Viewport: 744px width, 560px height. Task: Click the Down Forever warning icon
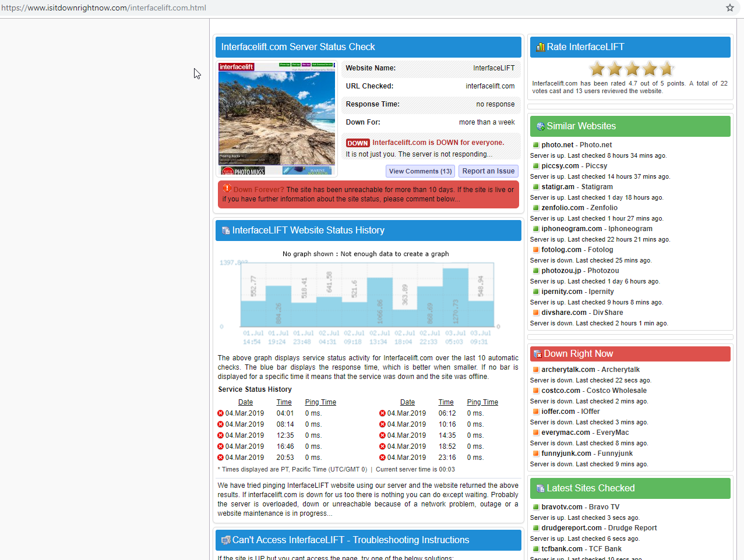point(227,189)
